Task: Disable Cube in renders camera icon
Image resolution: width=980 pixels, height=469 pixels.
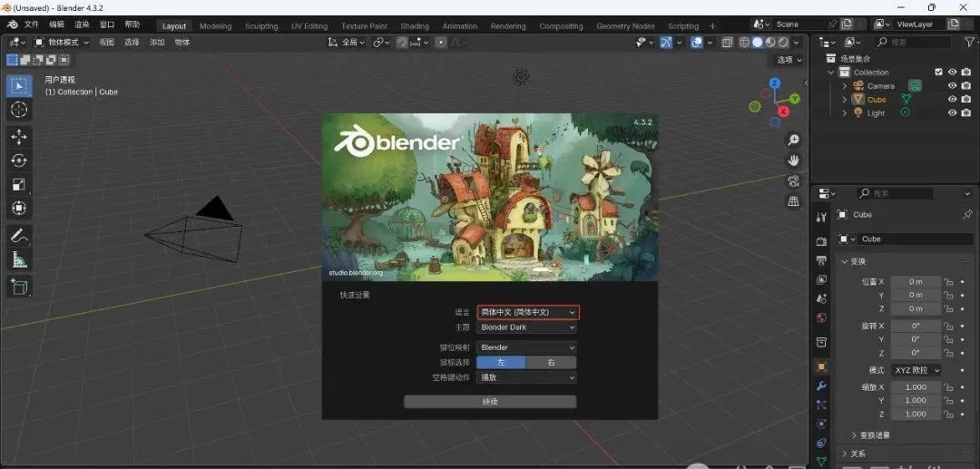Action: point(966,99)
